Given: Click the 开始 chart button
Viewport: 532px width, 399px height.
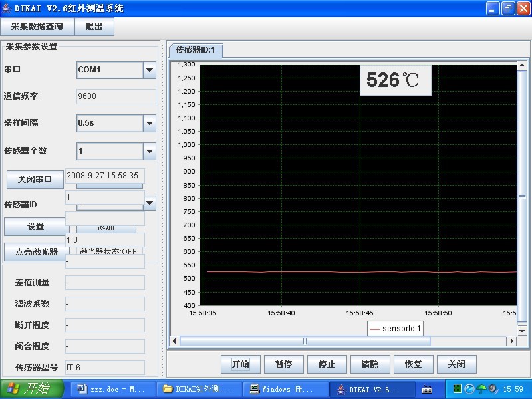Looking at the screenshot, I should 241,364.
